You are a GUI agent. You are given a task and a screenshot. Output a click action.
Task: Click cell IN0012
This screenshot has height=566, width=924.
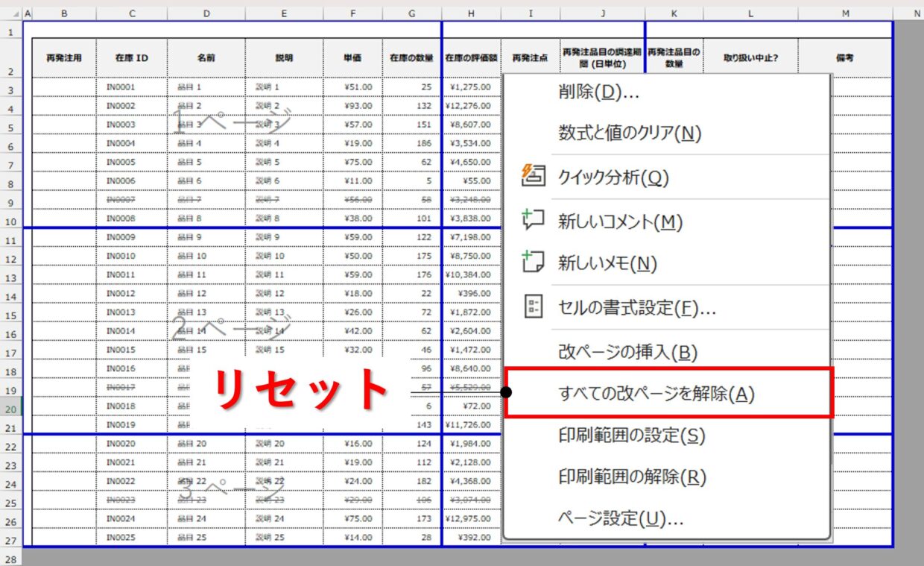132,293
